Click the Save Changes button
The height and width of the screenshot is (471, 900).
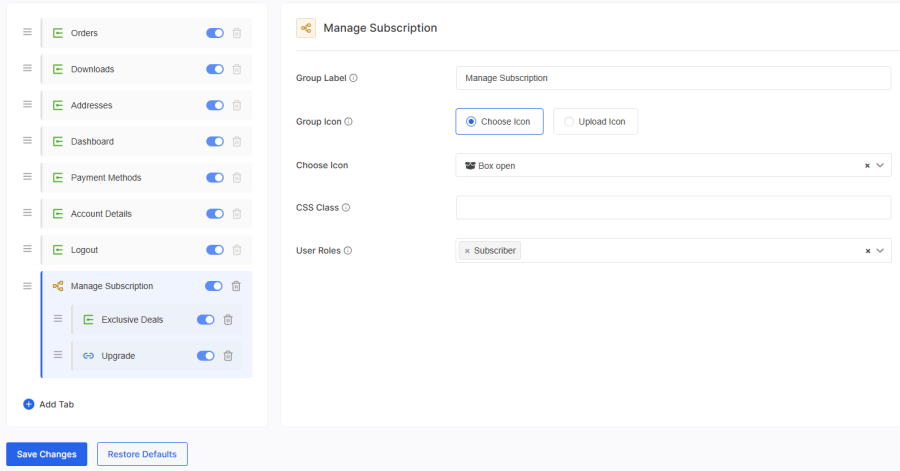click(47, 454)
